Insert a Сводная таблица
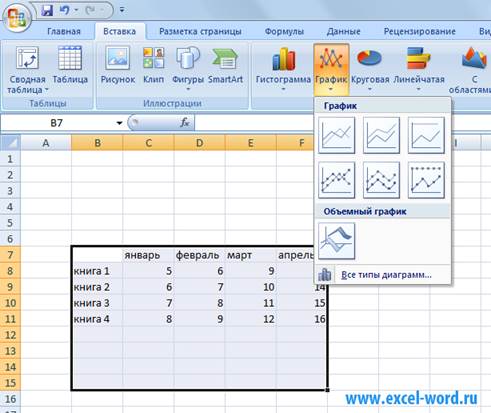Screen dimensions: 491x413 27,69
